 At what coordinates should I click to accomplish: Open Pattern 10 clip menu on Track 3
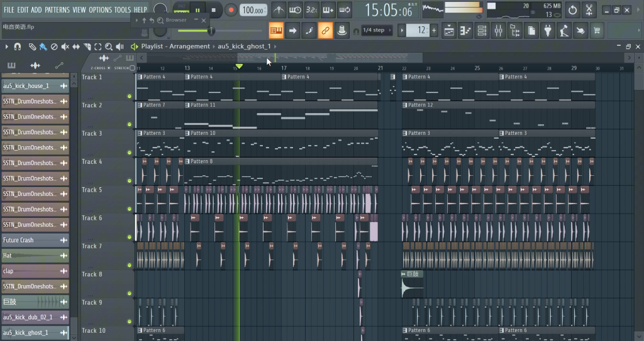point(187,133)
